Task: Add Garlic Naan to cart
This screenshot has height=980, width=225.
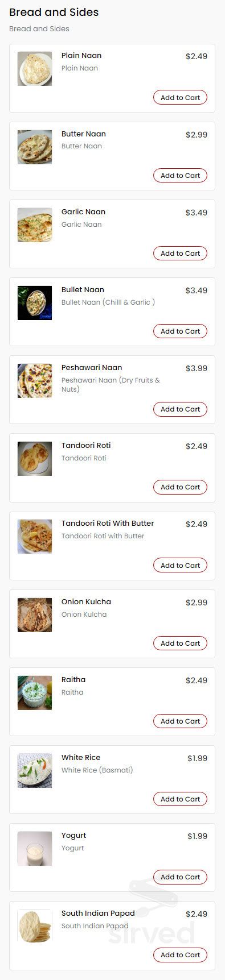Action: (180, 254)
